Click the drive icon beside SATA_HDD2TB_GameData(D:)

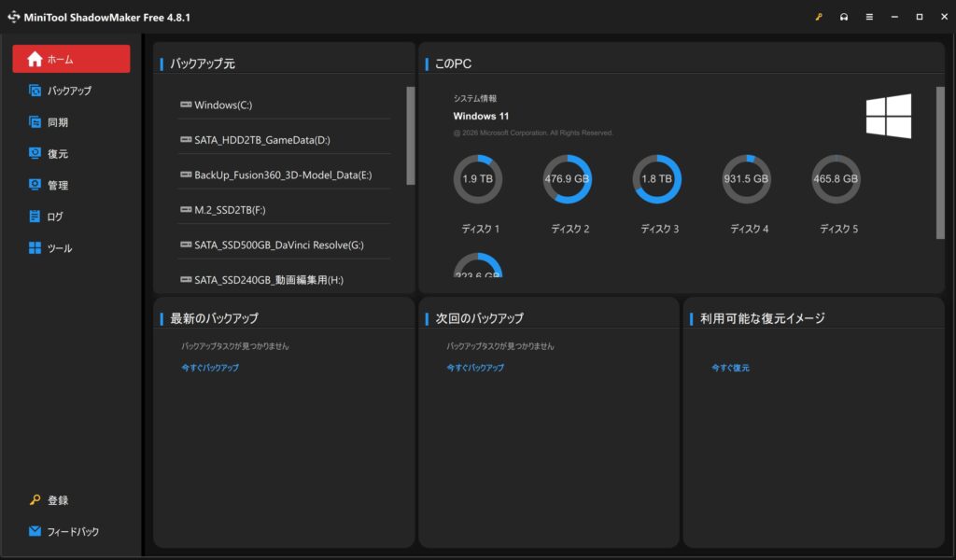[186, 140]
